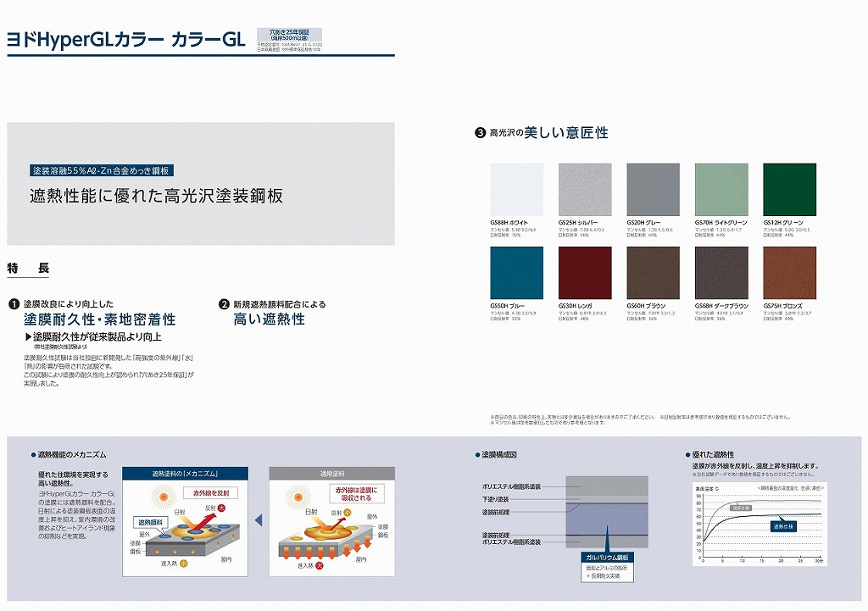Pick the GS75H bronze color swatch
Screen dimensions: 868x611
(x=789, y=273)
